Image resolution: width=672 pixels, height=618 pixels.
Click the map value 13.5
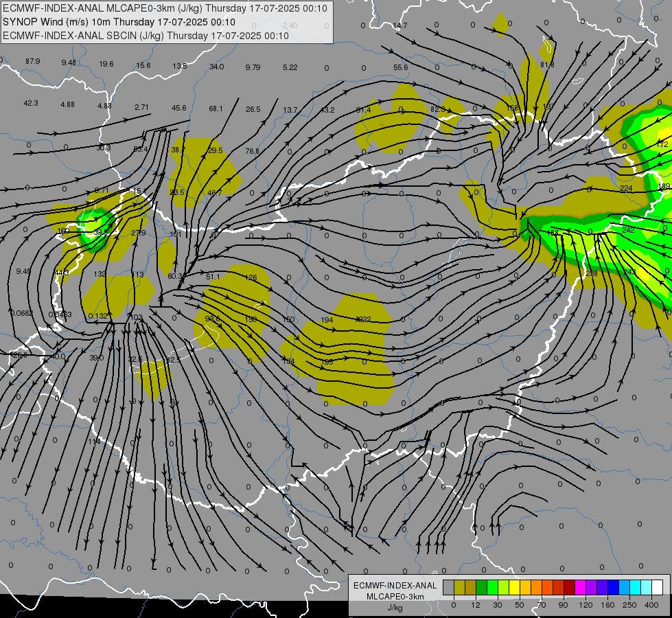click(x=180, y=66)
